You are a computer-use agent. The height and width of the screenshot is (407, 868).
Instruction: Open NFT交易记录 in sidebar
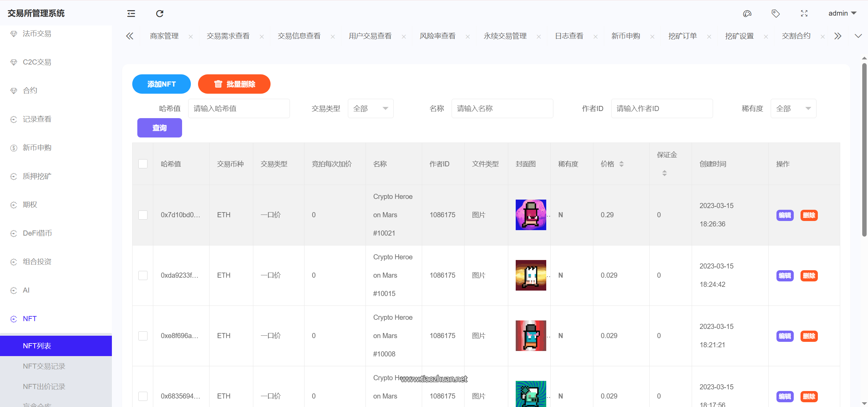(x=44, y=366)
